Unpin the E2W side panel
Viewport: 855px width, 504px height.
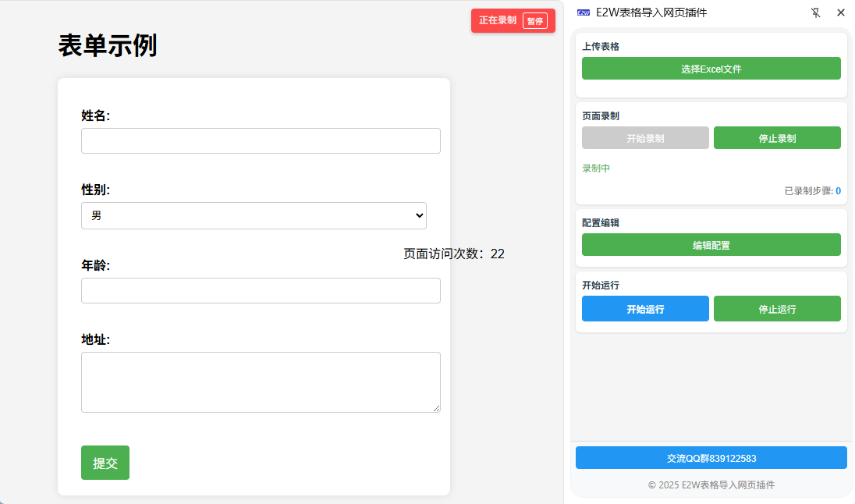point(816,12)
